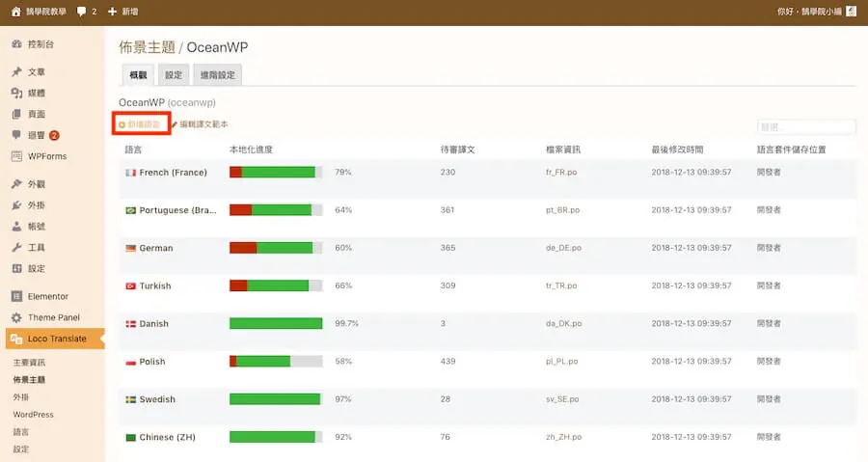Open comments bubble icon in admin bar

pos(81,12)
